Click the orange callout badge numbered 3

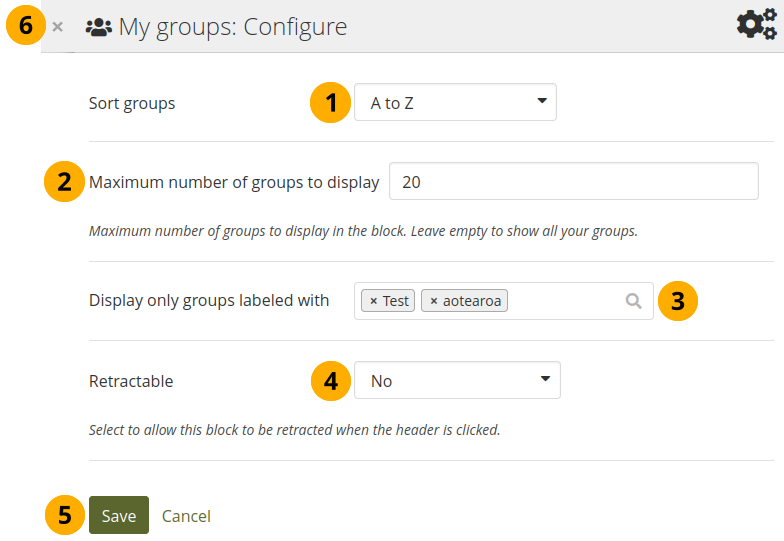click(x=678, y=301)
